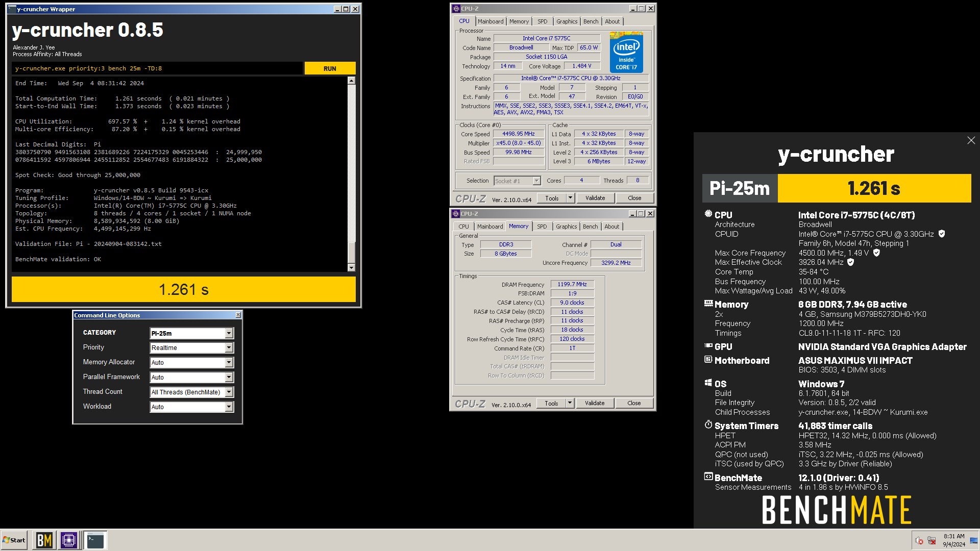Click the taskbar clock showing 8:31 AM

954,540
